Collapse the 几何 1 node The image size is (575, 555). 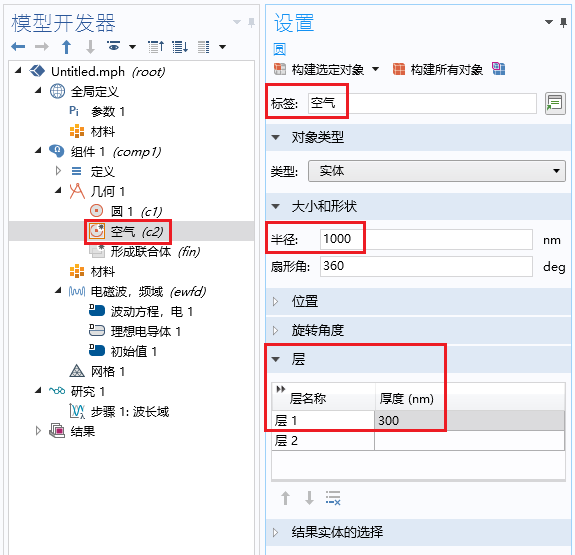(x=58, y=190)
